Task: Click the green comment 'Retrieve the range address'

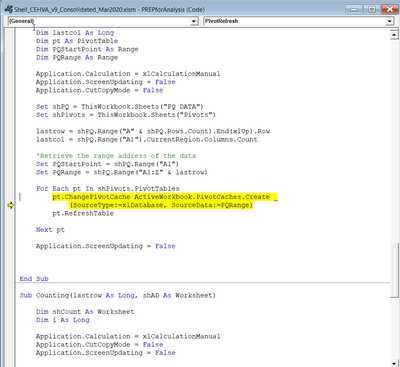Action: click(x=116, y=156)
